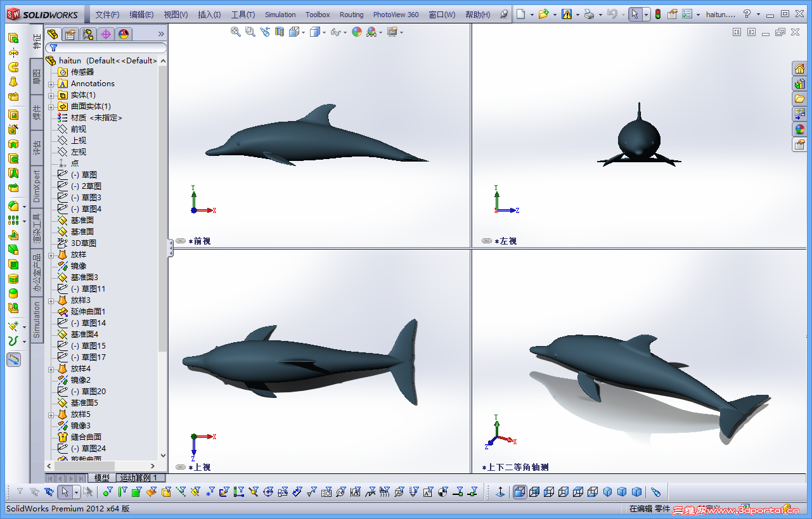
Task: Open the ConfigurationManager tab icon
Action: 88,34
